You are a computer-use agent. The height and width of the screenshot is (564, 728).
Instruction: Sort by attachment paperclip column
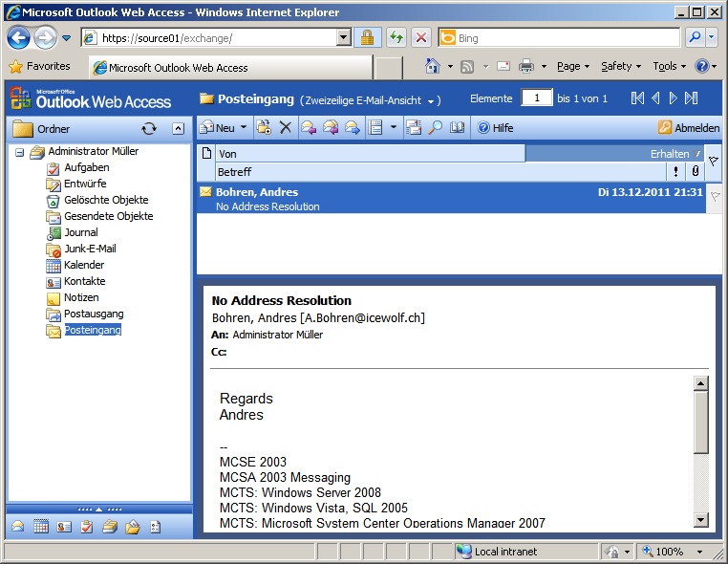(x=695, y=172)
